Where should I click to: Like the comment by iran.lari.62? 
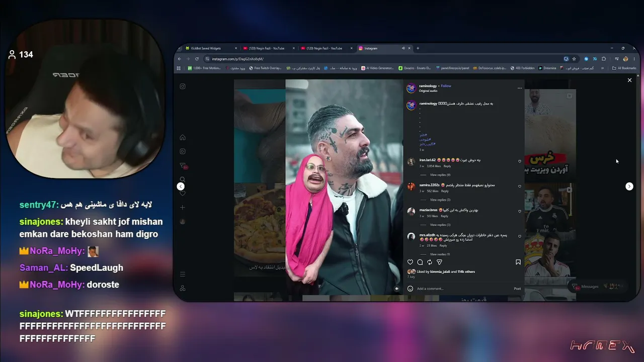(x=520, y=161)
